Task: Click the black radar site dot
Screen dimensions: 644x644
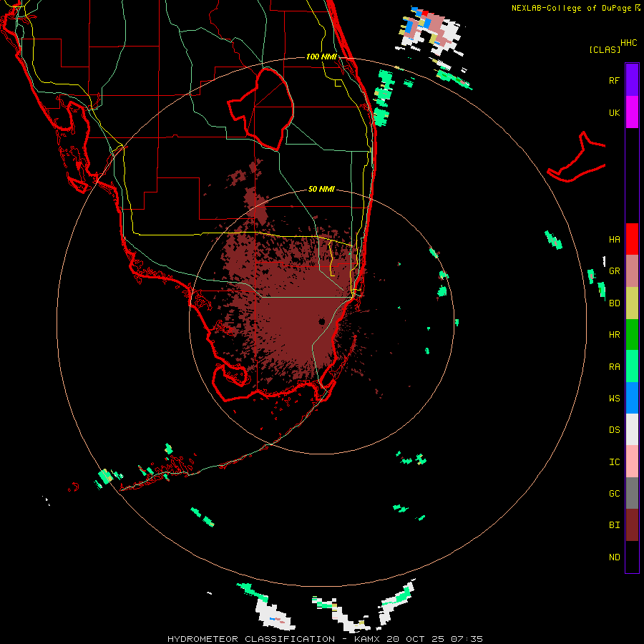Action: [x=321, y=321]
